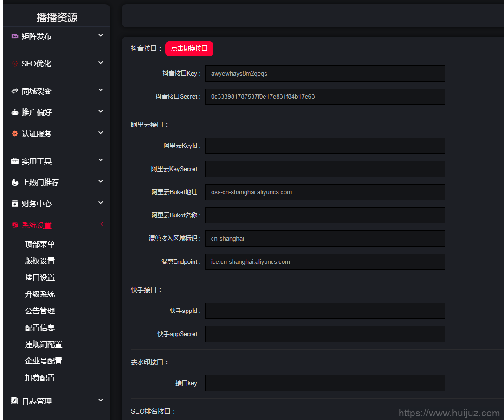Click the 去水印接口 section heading
504x420 pixels.
149,362
